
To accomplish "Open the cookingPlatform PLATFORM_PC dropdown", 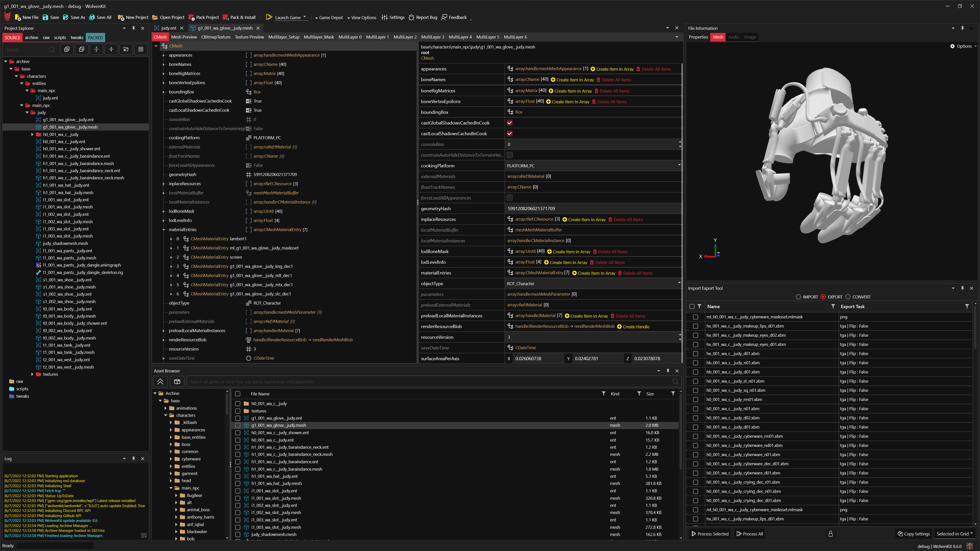I will point(679,165).
